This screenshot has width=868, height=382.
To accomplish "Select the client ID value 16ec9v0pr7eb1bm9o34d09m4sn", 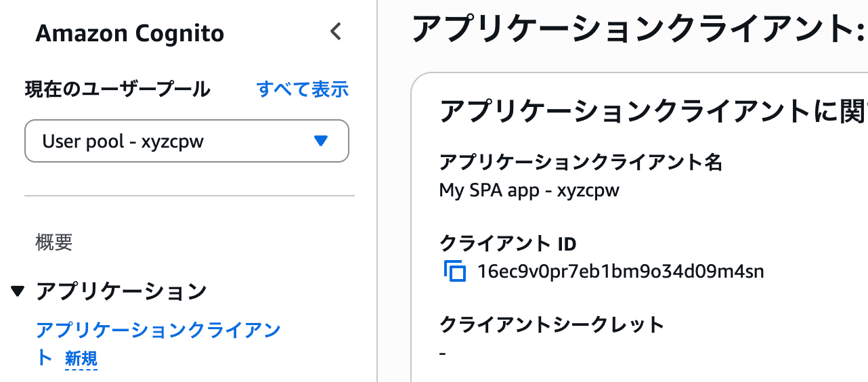I will (621, 272).
